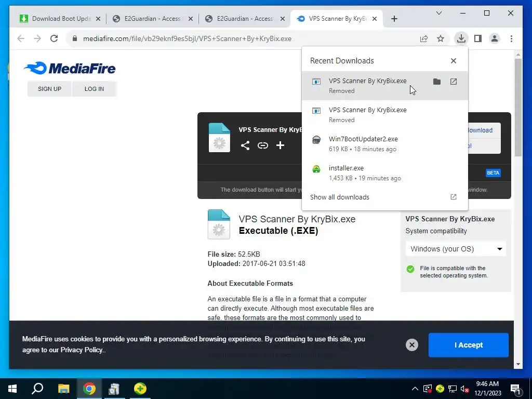Close the Recent Downloads popup
The width and height of the screenshot is (532, 399).
(x=453, y=61)
